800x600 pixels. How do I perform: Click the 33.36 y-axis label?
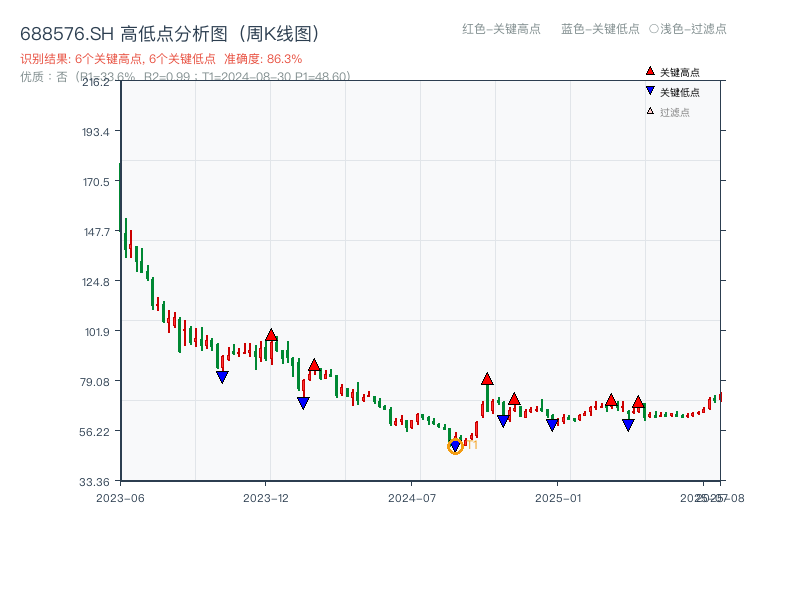pos(94,482)
